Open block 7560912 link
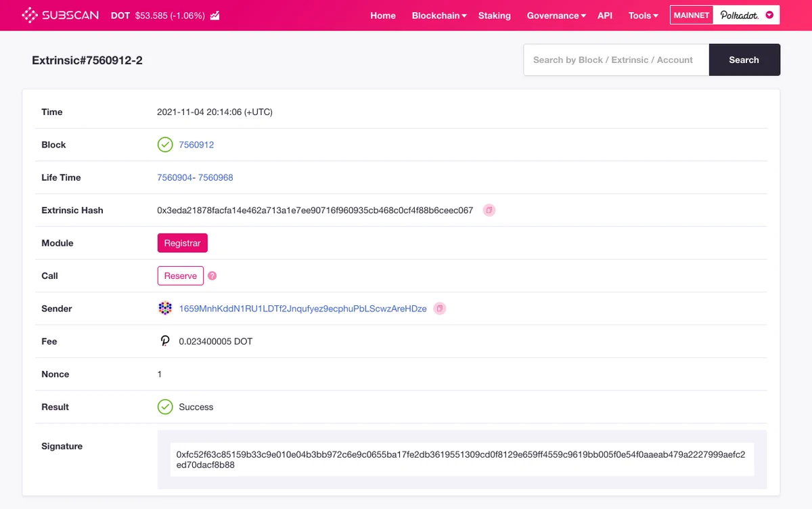Screen dimensions: 812x509 click(x=196, y=145)
